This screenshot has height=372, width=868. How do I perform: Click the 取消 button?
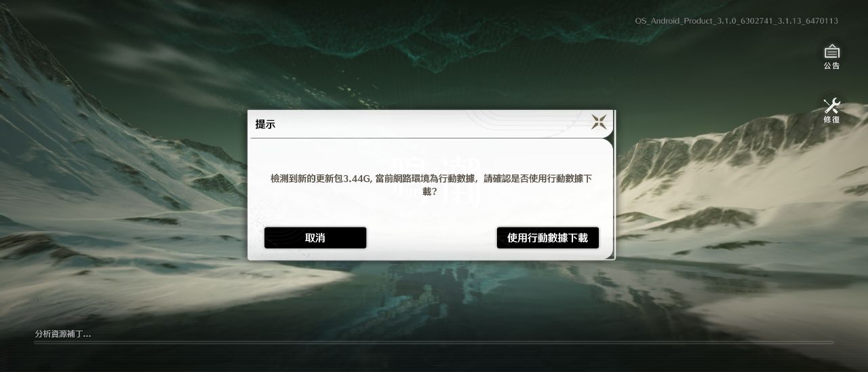[x=315, y=238]
